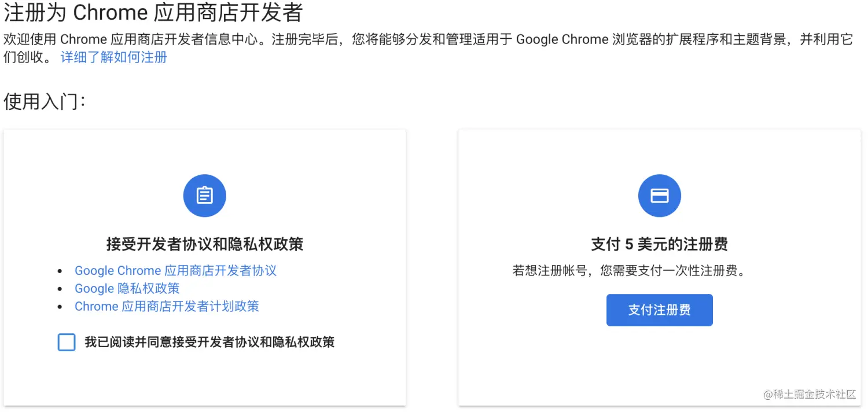Click the one-time registration fee description text
This screenshot has height=412, width=868.
coord(629,270)
